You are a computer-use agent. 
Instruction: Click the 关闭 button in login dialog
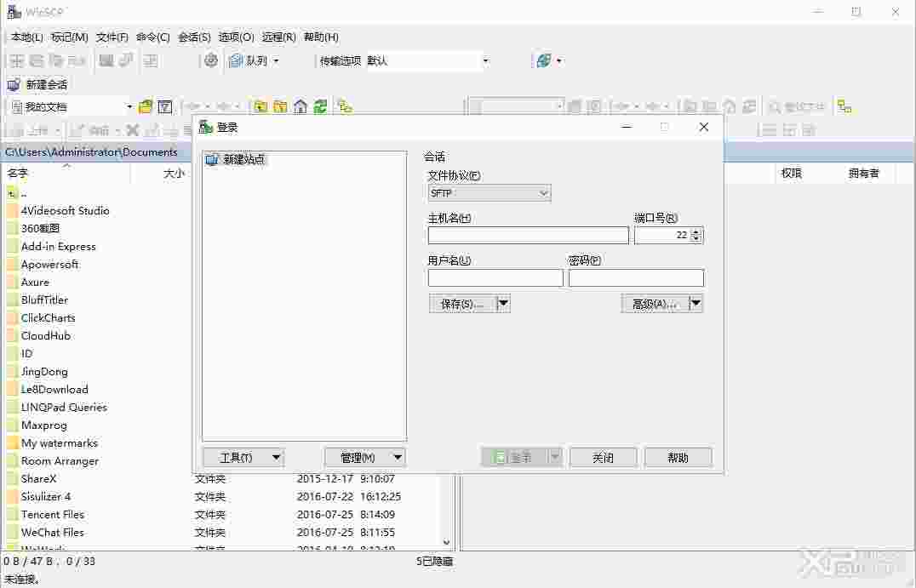[x=603, y=457]
